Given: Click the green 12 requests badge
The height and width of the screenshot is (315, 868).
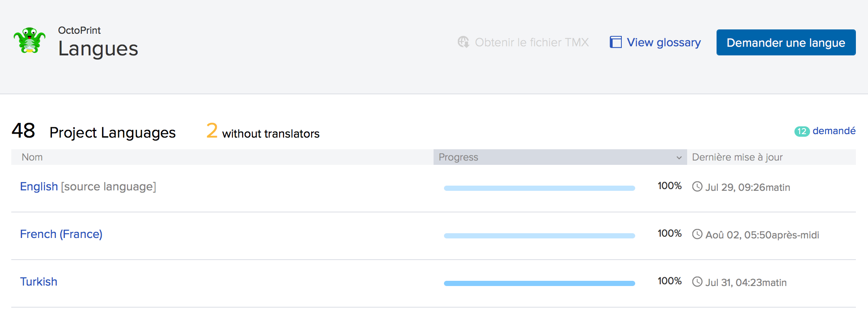Looking at the screenshot, I should (x=802, y=131).
